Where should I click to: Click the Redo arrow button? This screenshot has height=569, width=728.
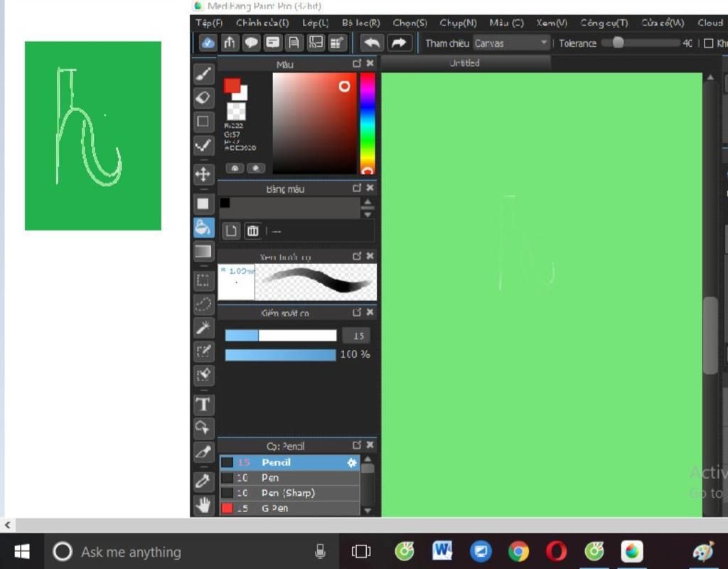tap(398, 43)
